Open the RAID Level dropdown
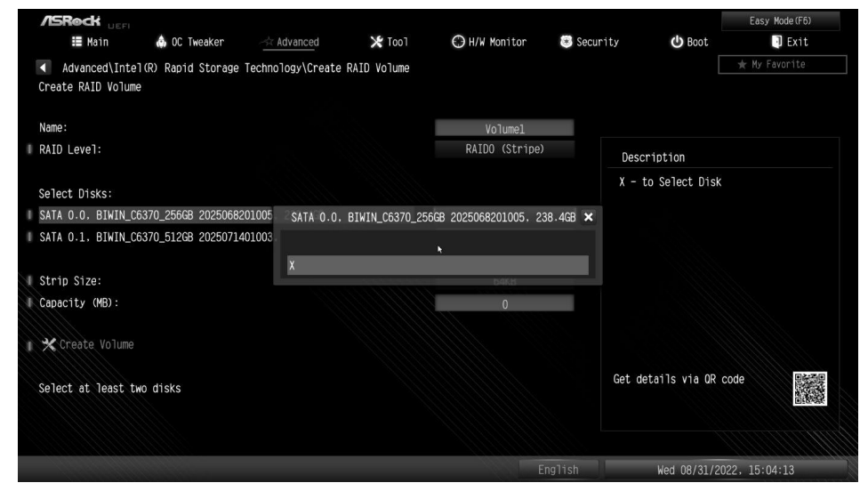Image resolution: width=868 pixels, height=491 pixels. pos(504,149)
